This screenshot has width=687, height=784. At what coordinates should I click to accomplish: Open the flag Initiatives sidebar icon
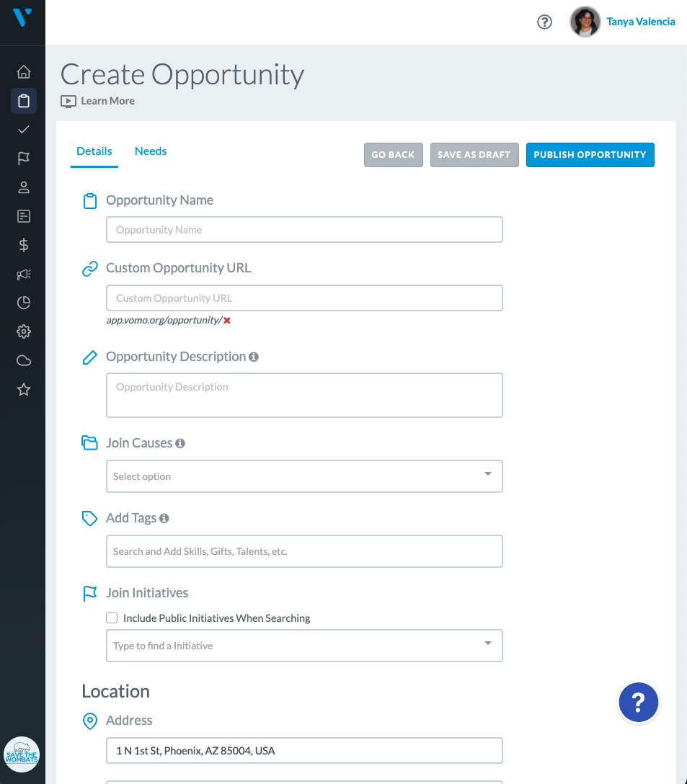tap(24, 159)
